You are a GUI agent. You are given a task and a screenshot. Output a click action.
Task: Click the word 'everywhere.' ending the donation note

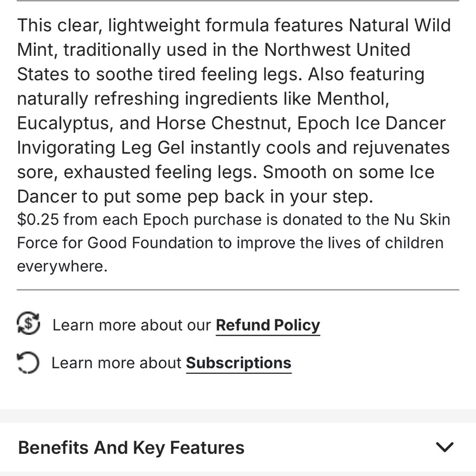(x=62, y=267)
